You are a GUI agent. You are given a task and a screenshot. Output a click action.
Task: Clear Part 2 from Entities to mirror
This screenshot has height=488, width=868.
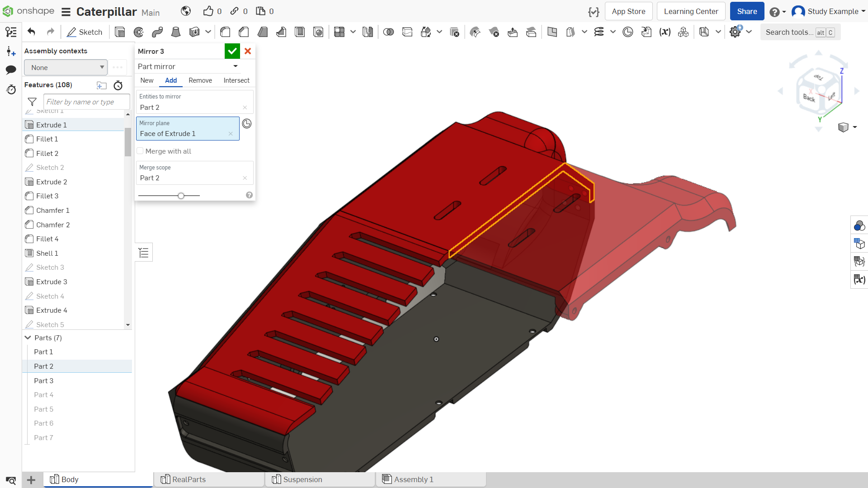point(245,108)
